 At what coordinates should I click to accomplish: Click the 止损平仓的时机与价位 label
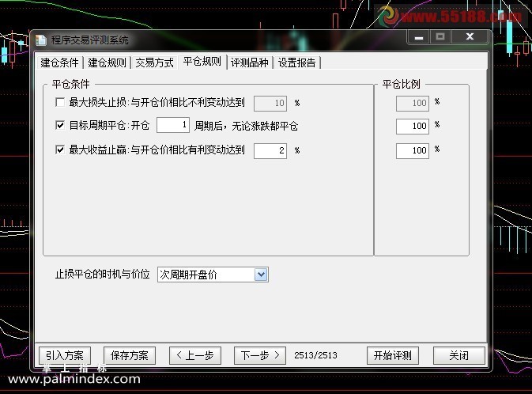click(103, 274)
